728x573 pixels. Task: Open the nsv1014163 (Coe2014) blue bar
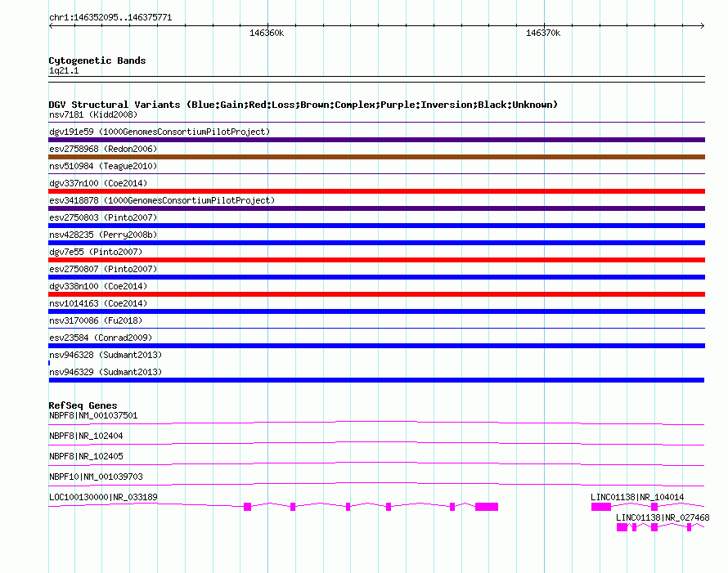[376, 311]
